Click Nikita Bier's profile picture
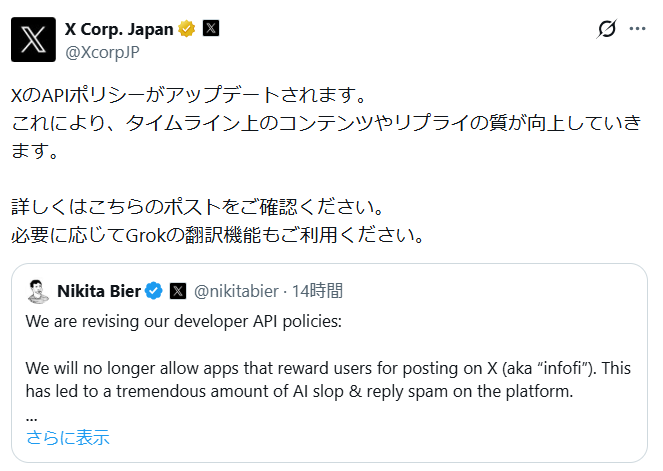Image resolution: width=663 pixels, height=471 pixels. pos(39,291)
